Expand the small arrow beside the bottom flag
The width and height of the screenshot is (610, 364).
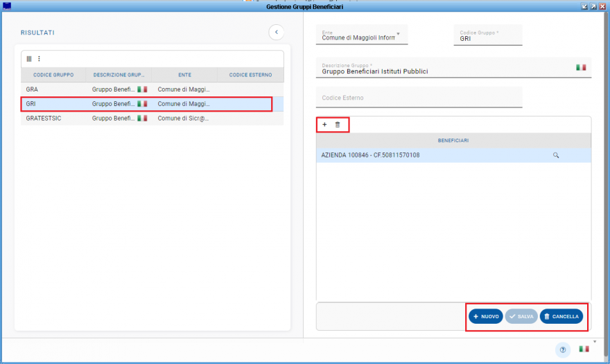[594, 342]
